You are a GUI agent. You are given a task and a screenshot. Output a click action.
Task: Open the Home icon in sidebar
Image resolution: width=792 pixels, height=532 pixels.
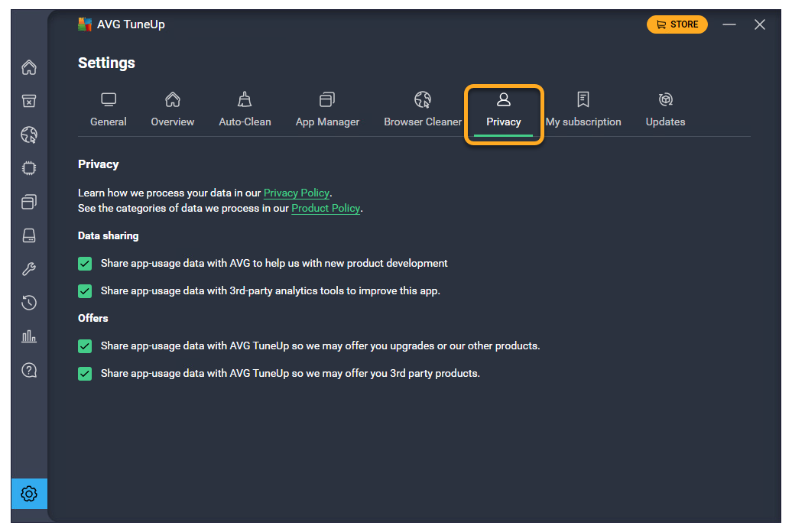(29, 67)
